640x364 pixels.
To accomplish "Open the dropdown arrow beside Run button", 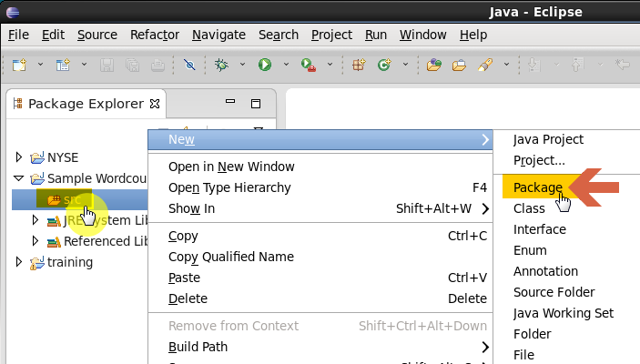I will click(286, 64).
